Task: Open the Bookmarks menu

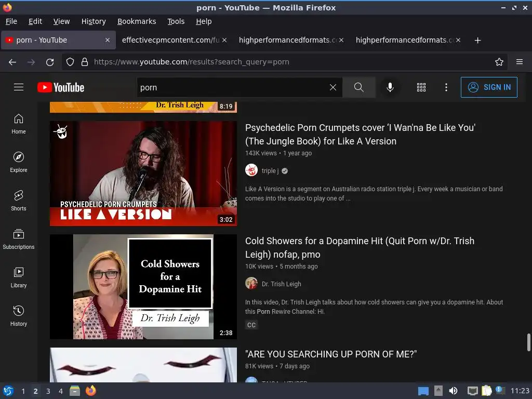Action: (137, 21)
